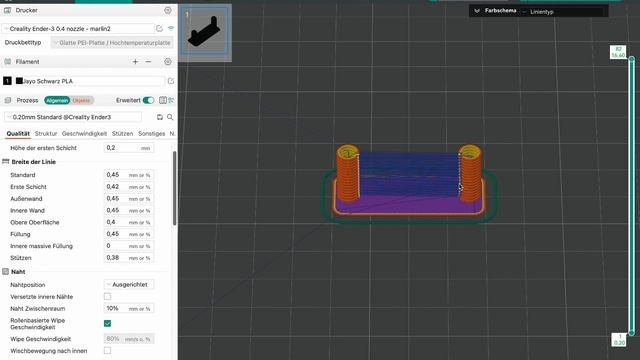Click the Drucker section printer icon
The height and width of the screenshot is (360, 640).
coord(7,10)
